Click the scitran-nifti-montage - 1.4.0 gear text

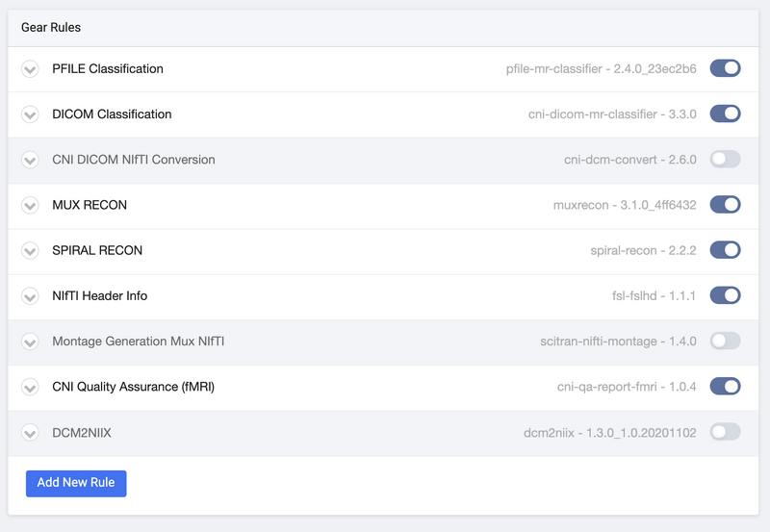pos(618,342)
